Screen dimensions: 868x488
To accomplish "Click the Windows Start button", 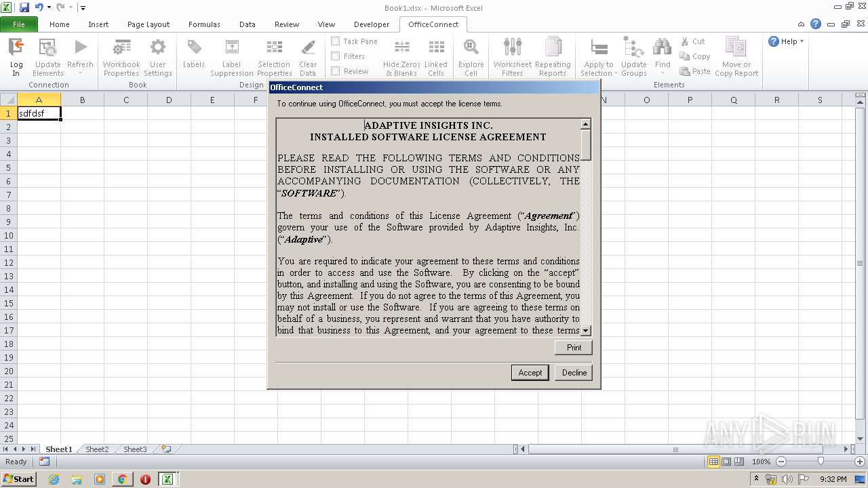I will click(x=18, y=479).
